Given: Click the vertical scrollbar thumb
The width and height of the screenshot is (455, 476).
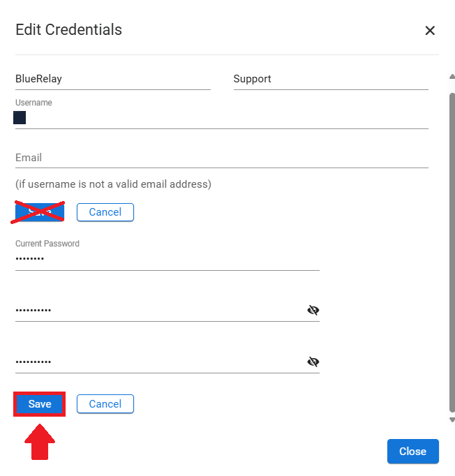Looking at the screenshot, I should pos(452,253).
